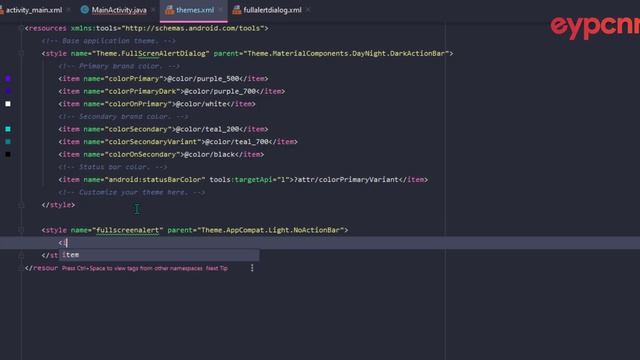The image size is (640, 360).
Task: Close the MainActivity.java tab
Action: [x=153, y=10]
